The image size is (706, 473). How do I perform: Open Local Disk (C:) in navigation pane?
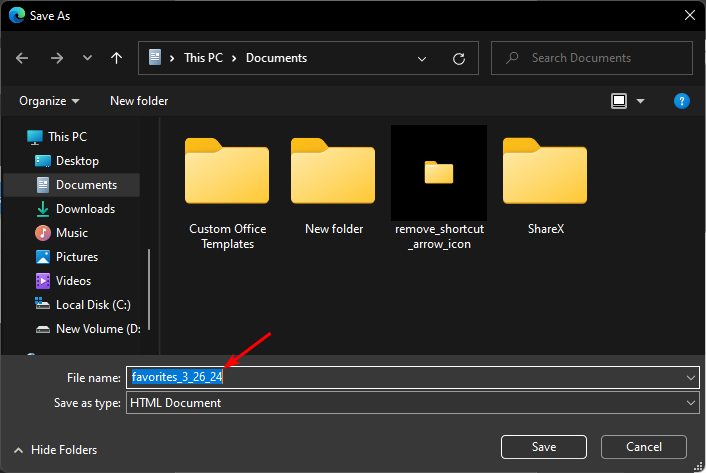(x=93, y=305)
